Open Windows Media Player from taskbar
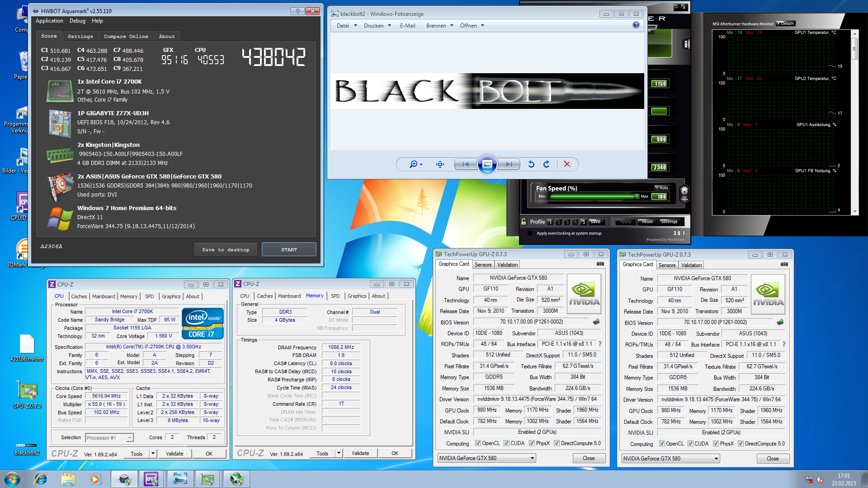 coord(95,479)
